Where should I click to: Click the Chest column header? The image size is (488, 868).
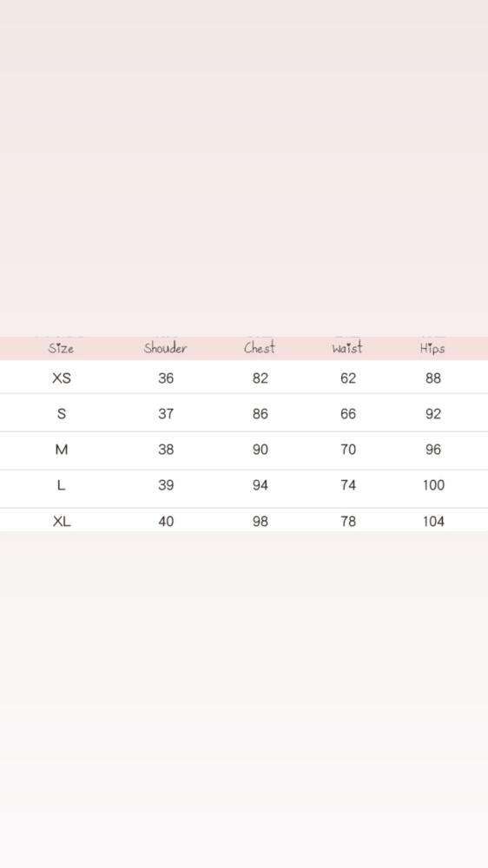tap(260, 348)
